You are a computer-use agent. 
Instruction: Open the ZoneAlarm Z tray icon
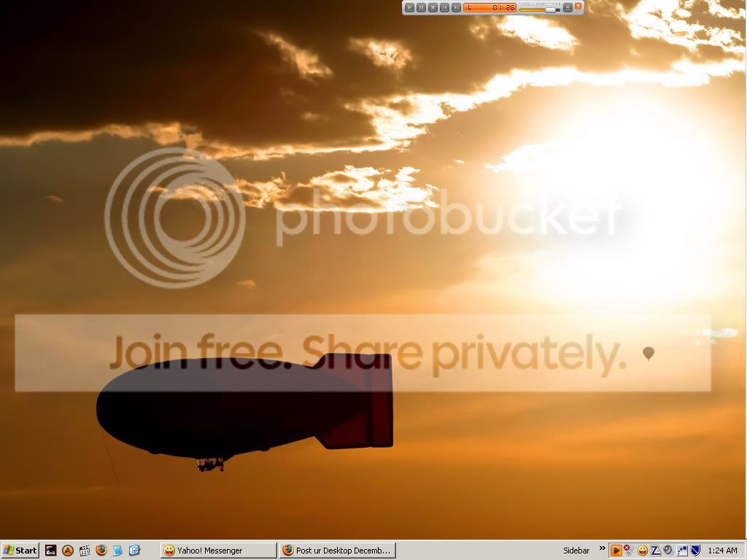pos(656,551)
